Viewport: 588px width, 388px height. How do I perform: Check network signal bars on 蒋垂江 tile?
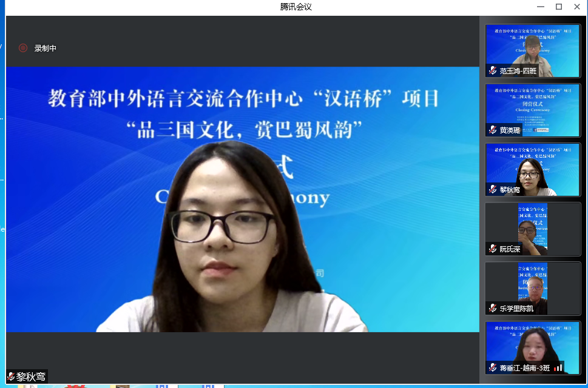(x=558, y=368)
